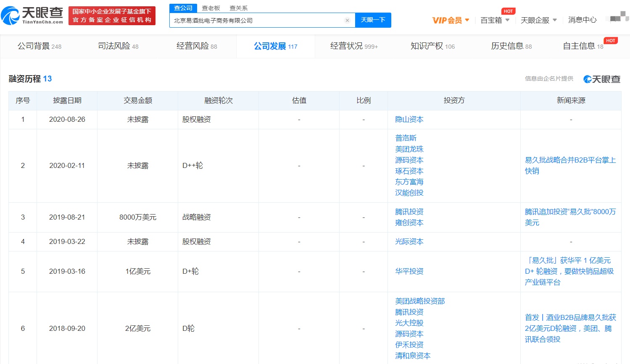The image size is (630, 364).
Task: Open investor 琢石资本
Action: 409,171
